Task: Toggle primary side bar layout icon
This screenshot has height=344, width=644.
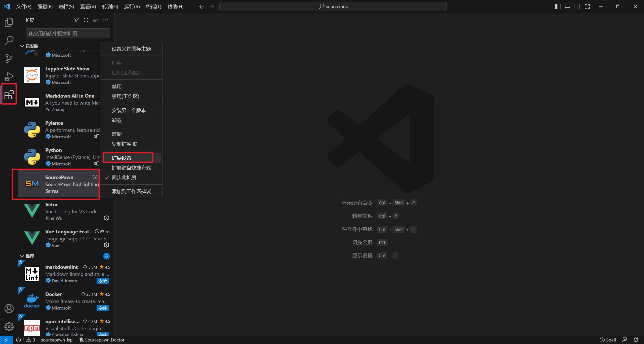Action: coord(557,7)
